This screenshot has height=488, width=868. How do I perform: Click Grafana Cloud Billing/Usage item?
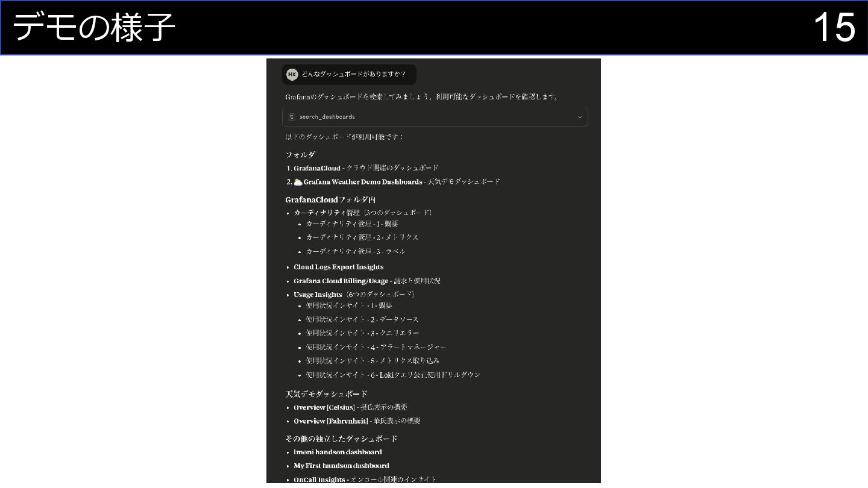tap(341, 281)
